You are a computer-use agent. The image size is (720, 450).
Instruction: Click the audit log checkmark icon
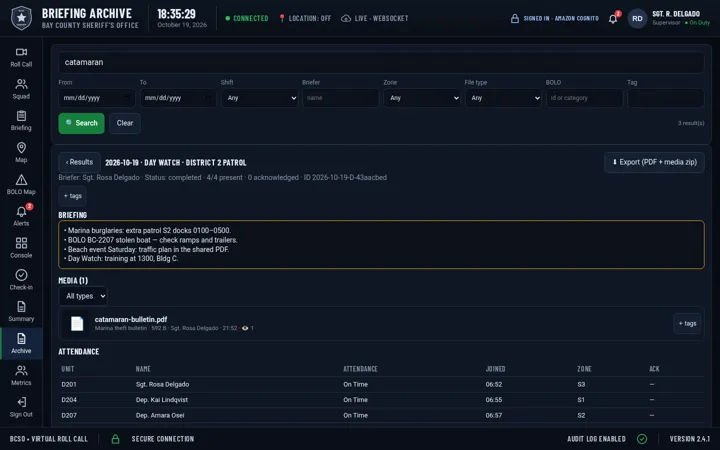click(642, 439)
